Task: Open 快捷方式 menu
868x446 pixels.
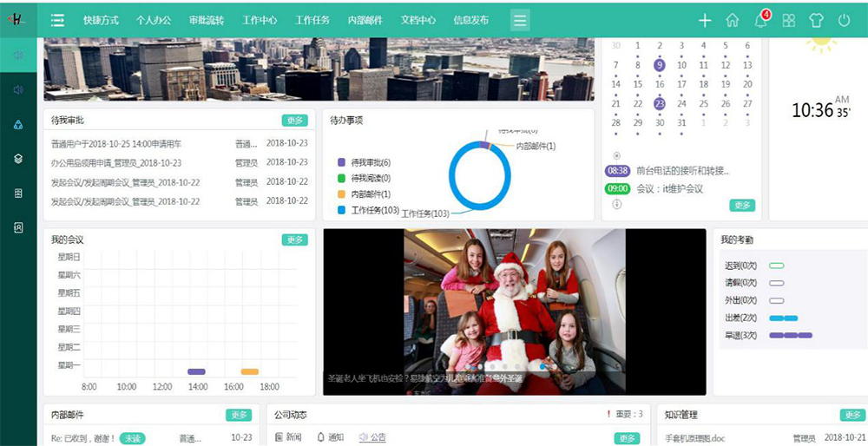Action: (101, 21)
